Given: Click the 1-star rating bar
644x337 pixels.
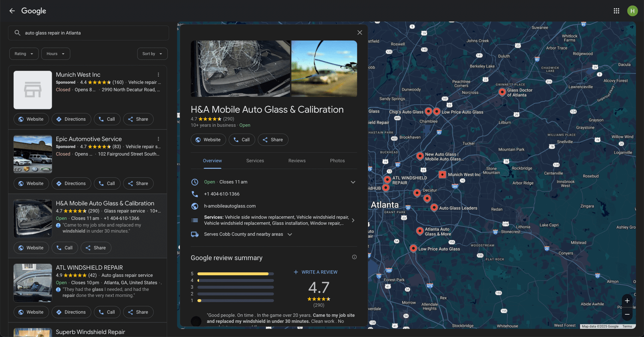Looking at the screenshot, I should point(235,301).
